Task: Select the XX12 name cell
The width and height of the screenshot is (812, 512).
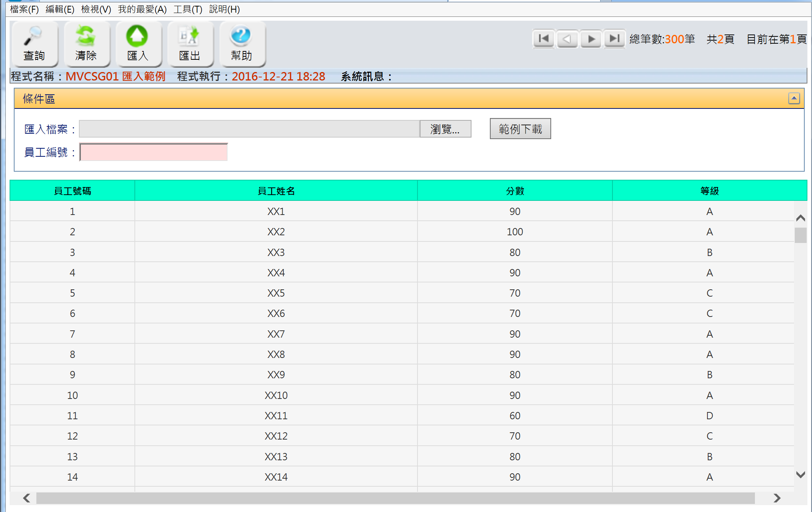Action: click(x=276, y=436)
